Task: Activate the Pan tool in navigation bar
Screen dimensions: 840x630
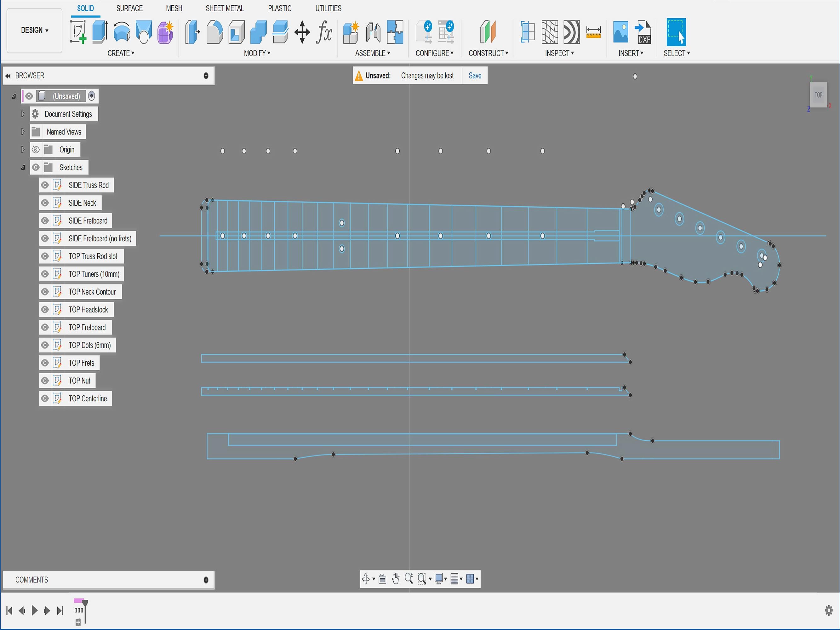Action: coord(396,579)
